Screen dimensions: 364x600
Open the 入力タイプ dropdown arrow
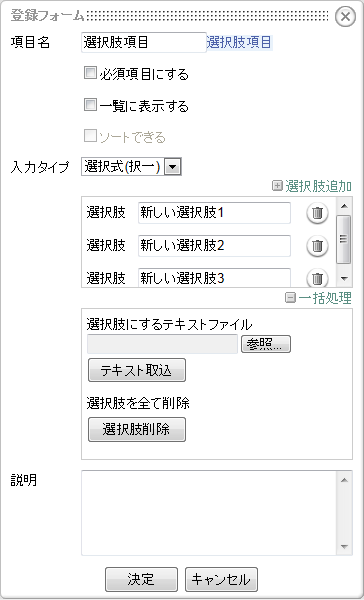point(173,167)
